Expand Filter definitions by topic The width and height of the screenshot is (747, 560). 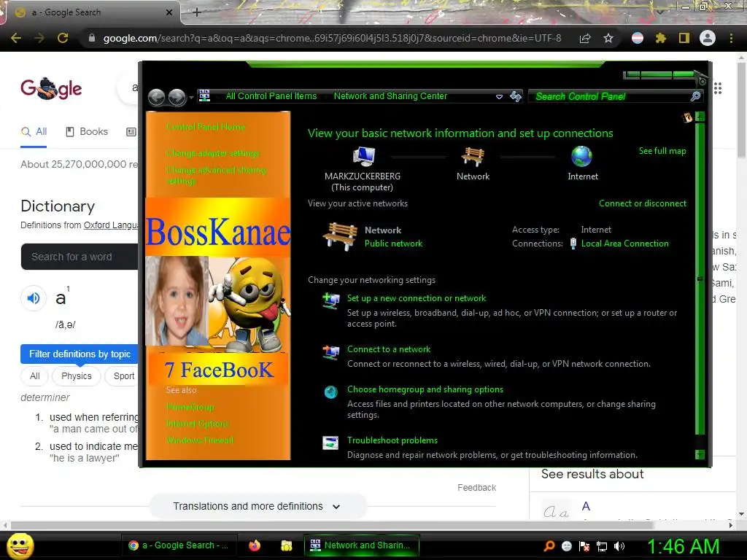(80, 354)
